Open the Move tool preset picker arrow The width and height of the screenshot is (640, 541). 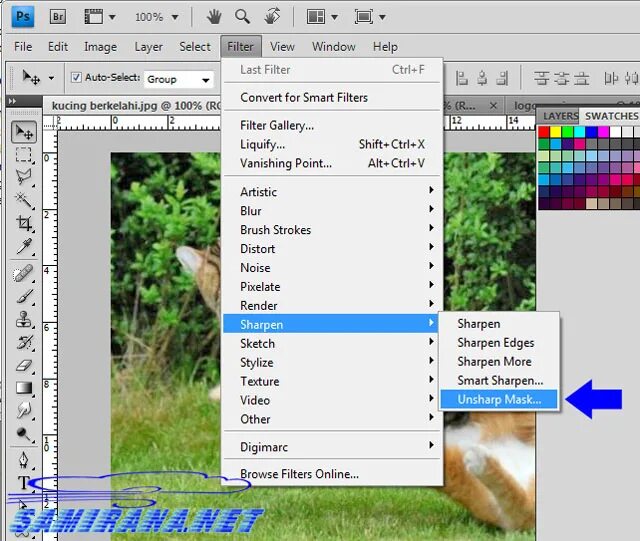[x=51, y=78]
